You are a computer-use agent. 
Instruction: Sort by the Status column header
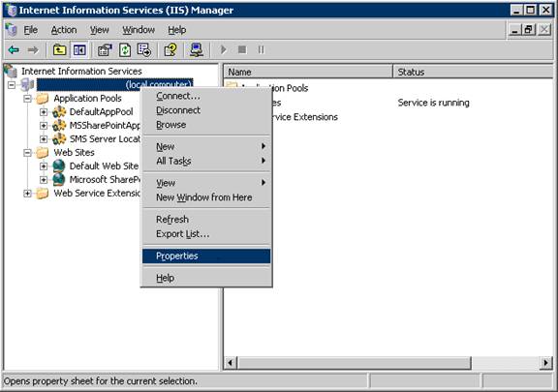(474, 72)
